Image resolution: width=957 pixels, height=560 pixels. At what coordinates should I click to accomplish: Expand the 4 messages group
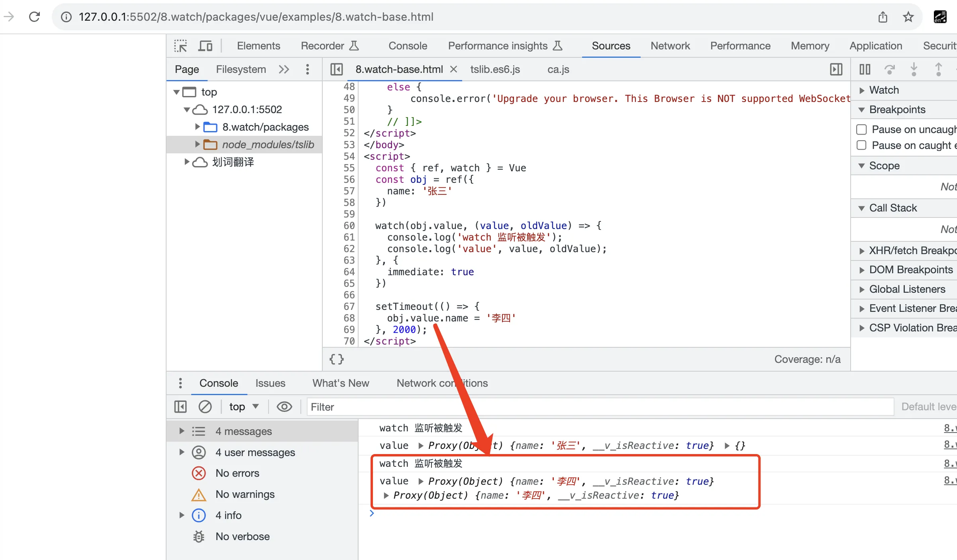(182, 431)
